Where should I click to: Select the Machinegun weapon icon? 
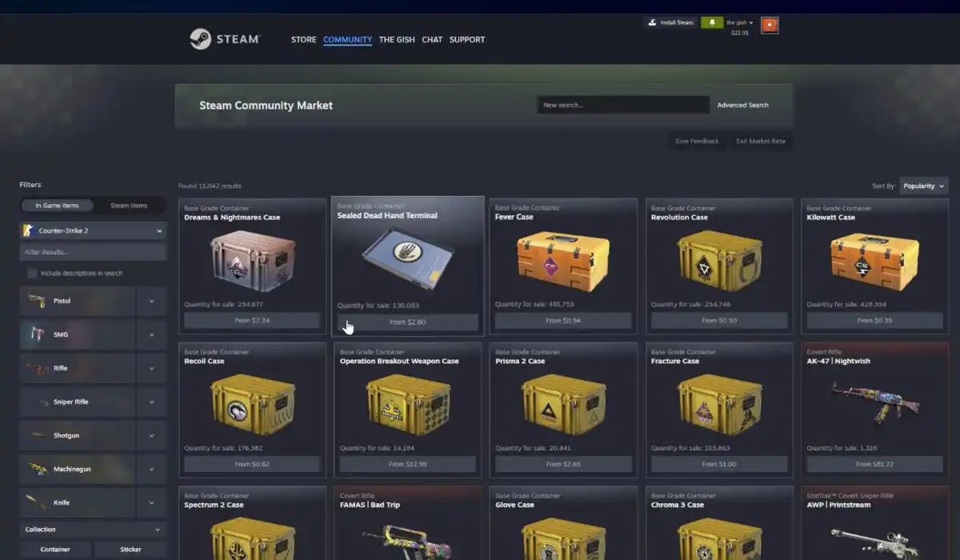point(37,469)
